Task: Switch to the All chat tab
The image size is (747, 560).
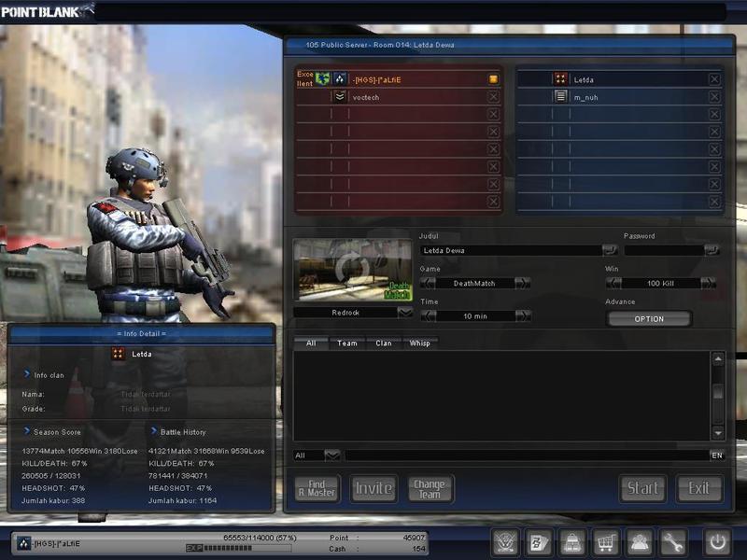Action: pyautogui.click(x=311, y=343)
